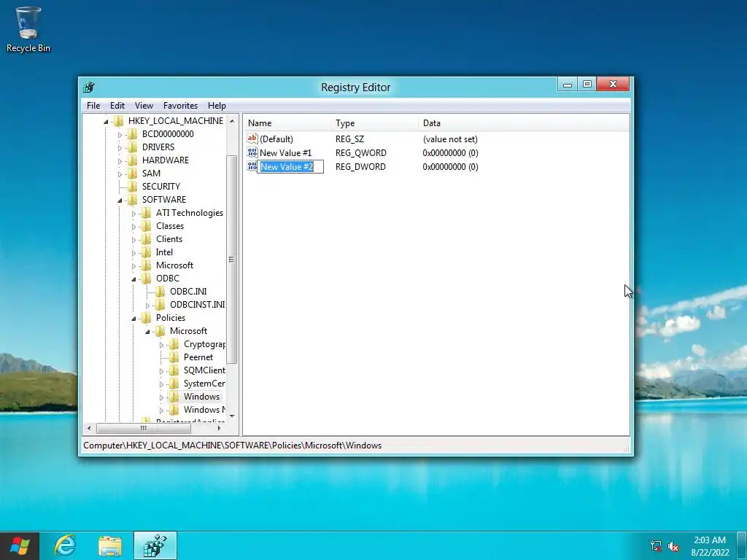Click the tree scroll down arrow
Viewport: 747px width, 560px height.
pos(232,416)
